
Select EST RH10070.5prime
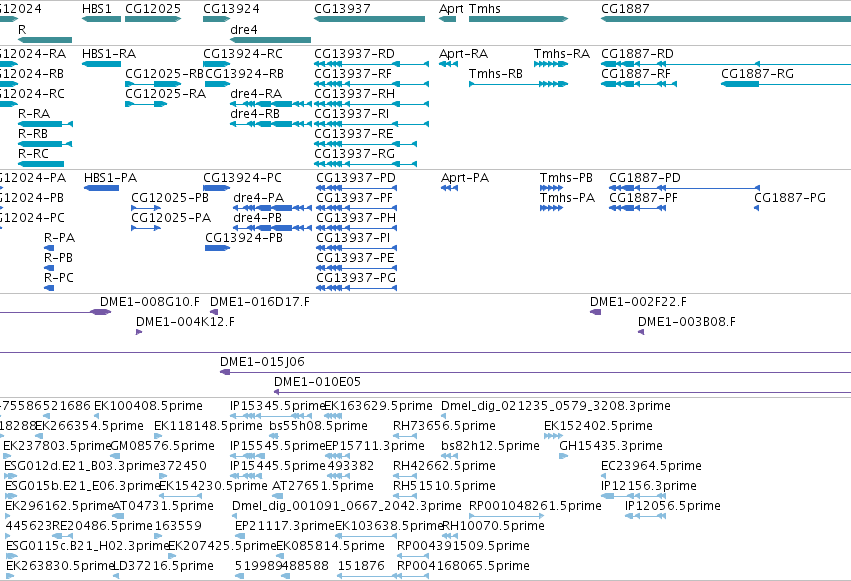click(x=450, y=536)
